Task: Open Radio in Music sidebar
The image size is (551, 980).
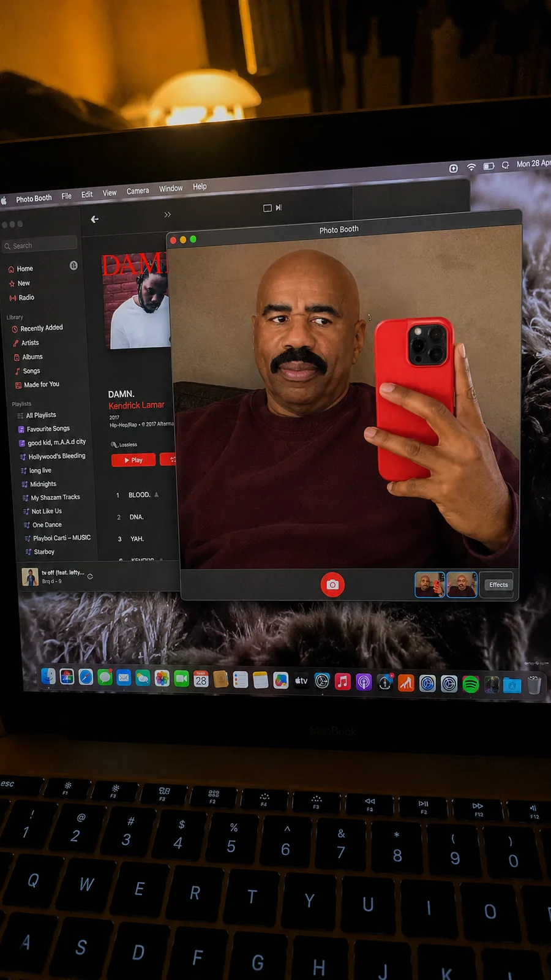Action: 21,298
